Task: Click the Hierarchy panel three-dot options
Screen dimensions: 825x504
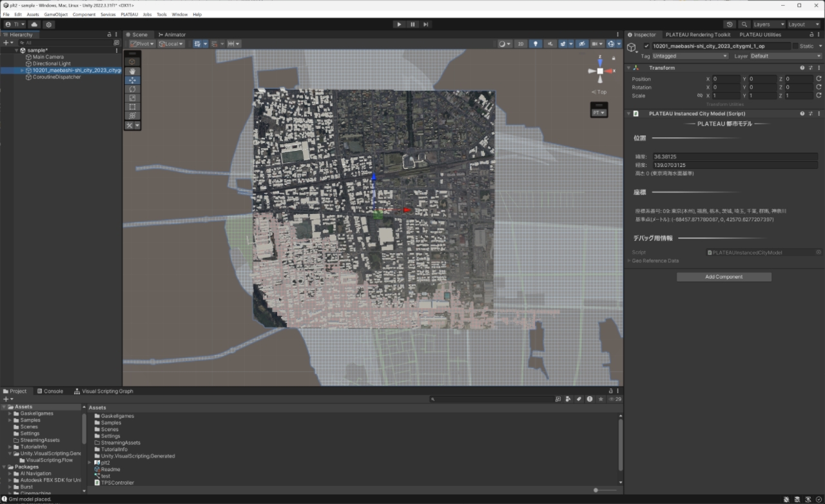Action: 117,35
